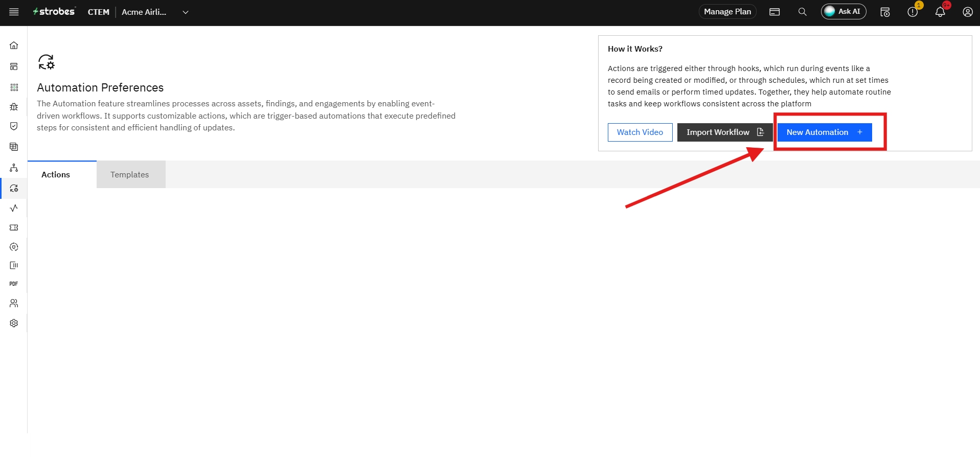Viewport: 980px width, 457px height.
Task: Open the activity pulse icon in the sidebar
Action: click(x=14, y=208)
